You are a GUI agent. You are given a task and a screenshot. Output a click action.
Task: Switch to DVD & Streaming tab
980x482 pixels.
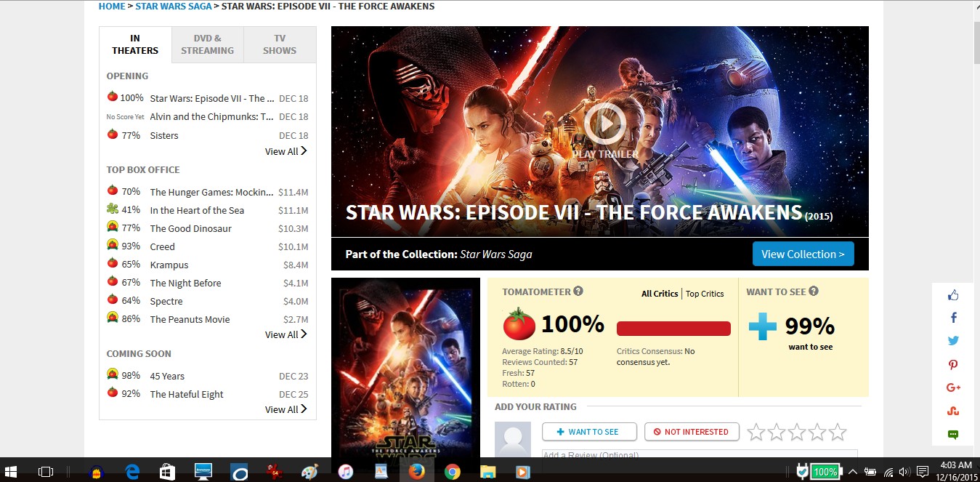click(x=208, y=44)
